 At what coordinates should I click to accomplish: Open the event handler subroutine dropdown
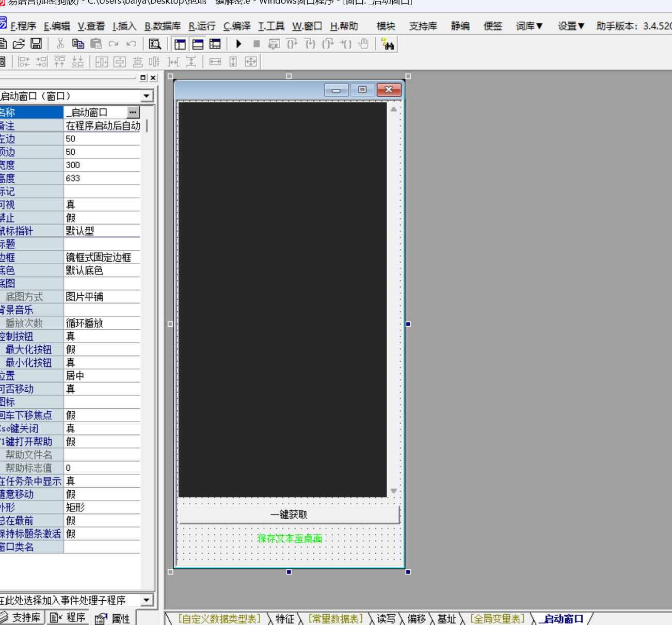(x=147, y=600)
